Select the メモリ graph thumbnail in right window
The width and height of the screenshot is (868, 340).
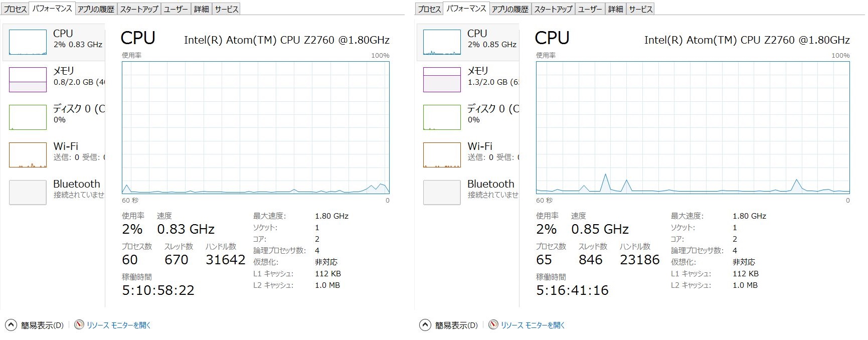pos(442,80)
